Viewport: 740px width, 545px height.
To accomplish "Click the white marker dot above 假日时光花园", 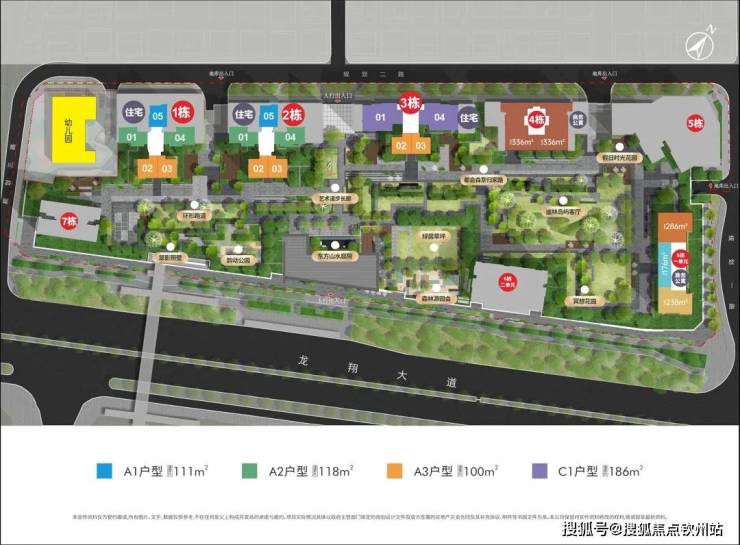I will pos(619,147).
